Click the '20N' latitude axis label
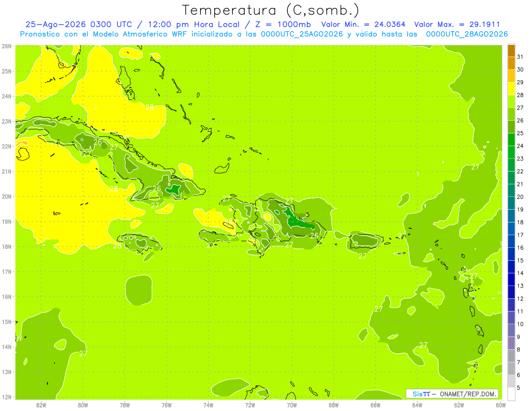532x411 pixels. [6, 196]
